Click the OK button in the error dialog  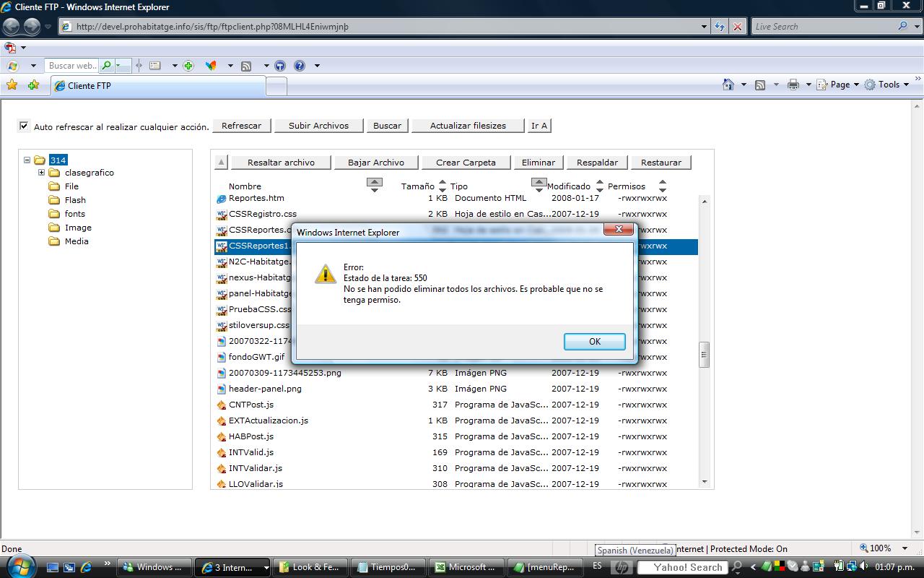point(595,342)
